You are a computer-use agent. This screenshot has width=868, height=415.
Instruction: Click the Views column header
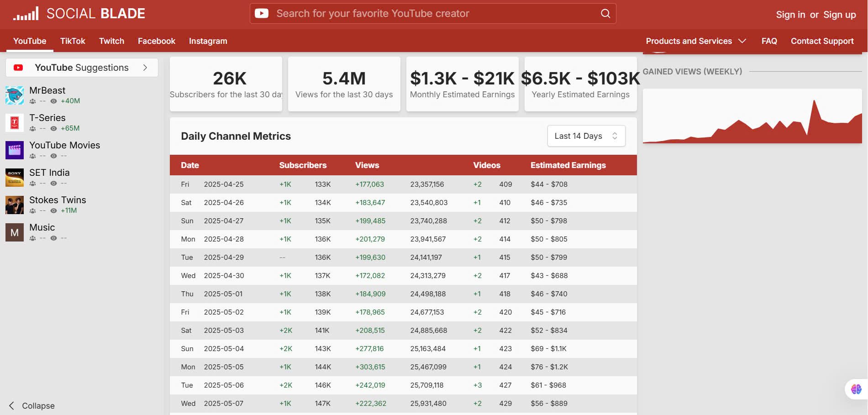tap(367, 165)
